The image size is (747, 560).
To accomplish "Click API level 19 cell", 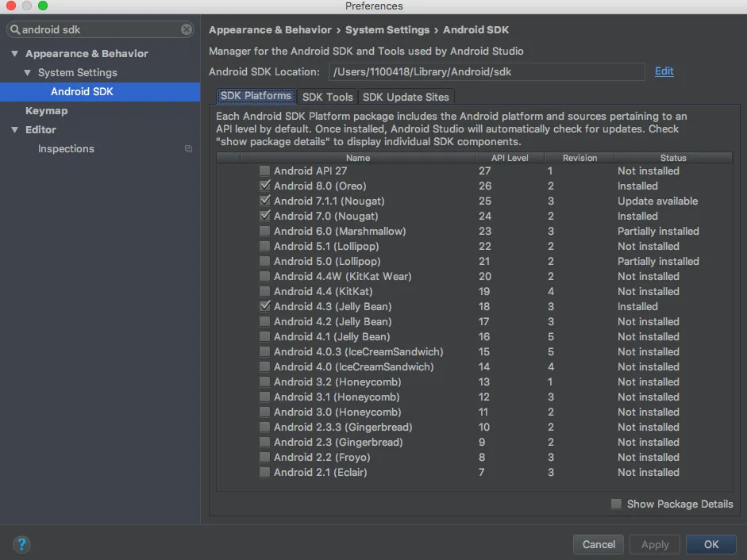I will 484,291.
